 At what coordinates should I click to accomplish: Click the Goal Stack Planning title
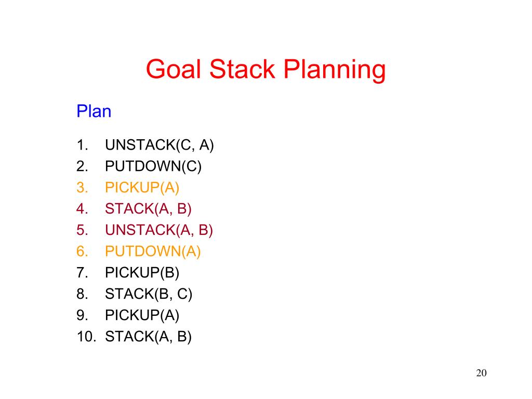pos(265,70)
